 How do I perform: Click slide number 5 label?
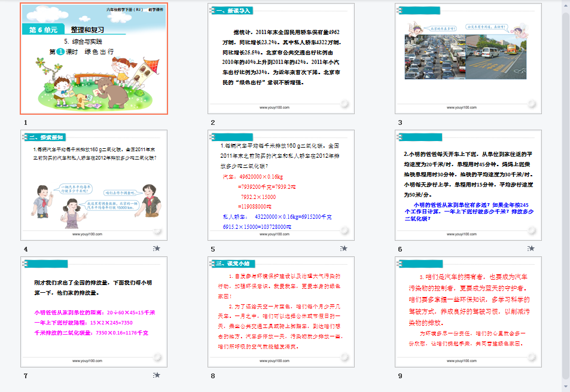pyautogui.click(x=213, y=249)
